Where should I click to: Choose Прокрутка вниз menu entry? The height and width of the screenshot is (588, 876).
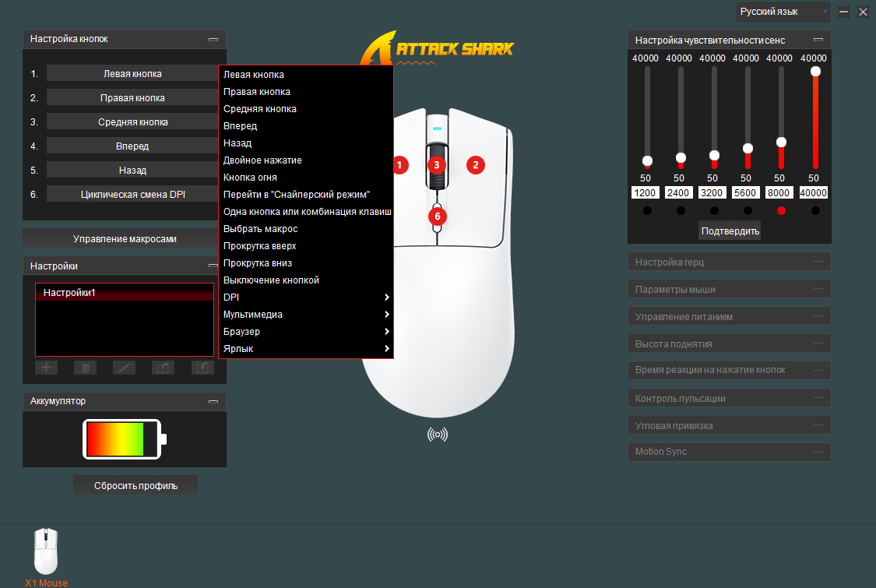tap(306, 263)
